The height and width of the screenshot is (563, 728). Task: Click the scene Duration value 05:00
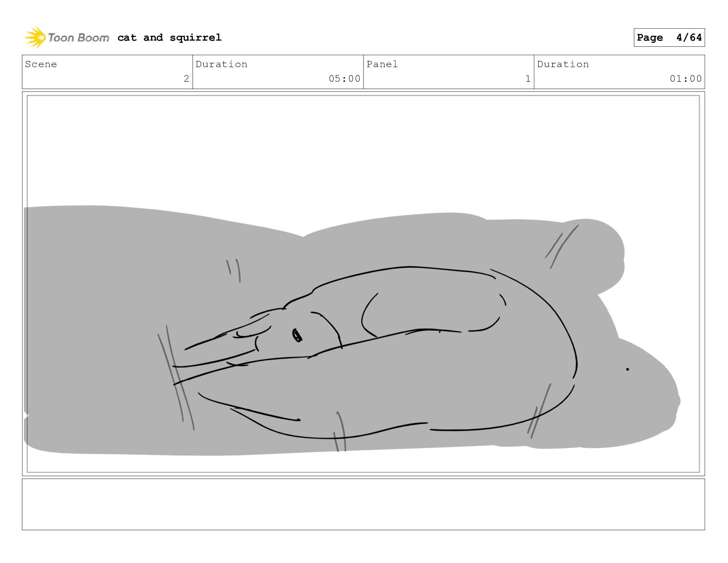[345, 79]
